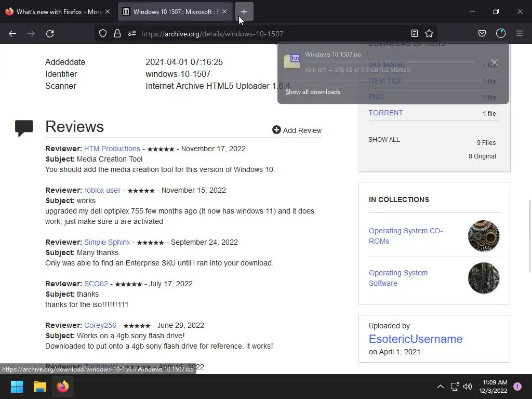
Task: Cancel the Windows 10 1507.iso download
Action: click(495, 62)
